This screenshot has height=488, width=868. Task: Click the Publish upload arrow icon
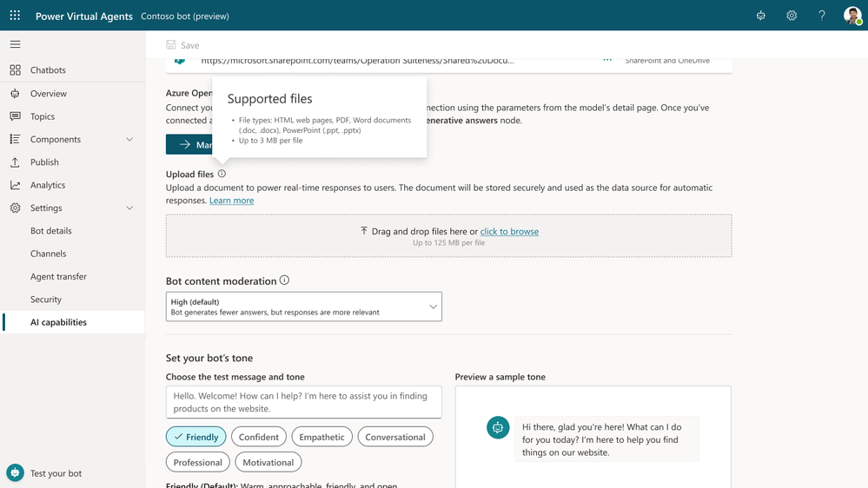(x=15, y=162)
